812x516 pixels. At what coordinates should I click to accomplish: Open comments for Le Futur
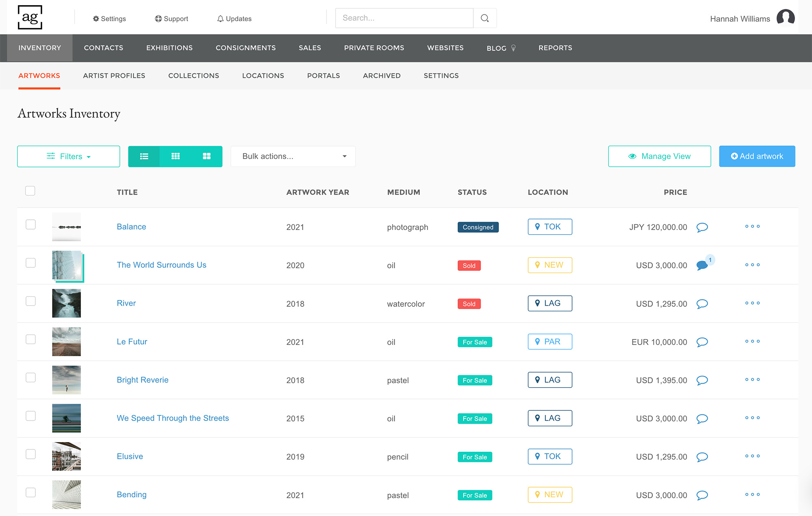pos(702,342)
